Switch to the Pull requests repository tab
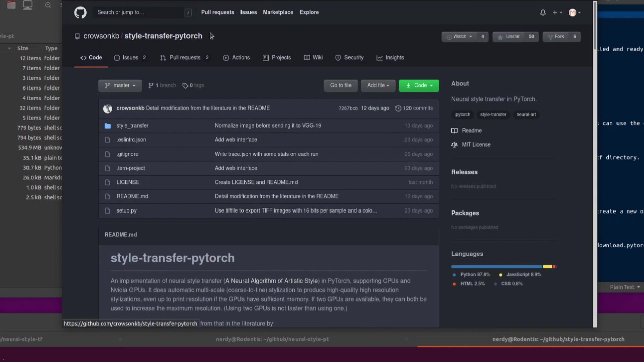Viewport: 644px width, 362px height. pos(184,58)
